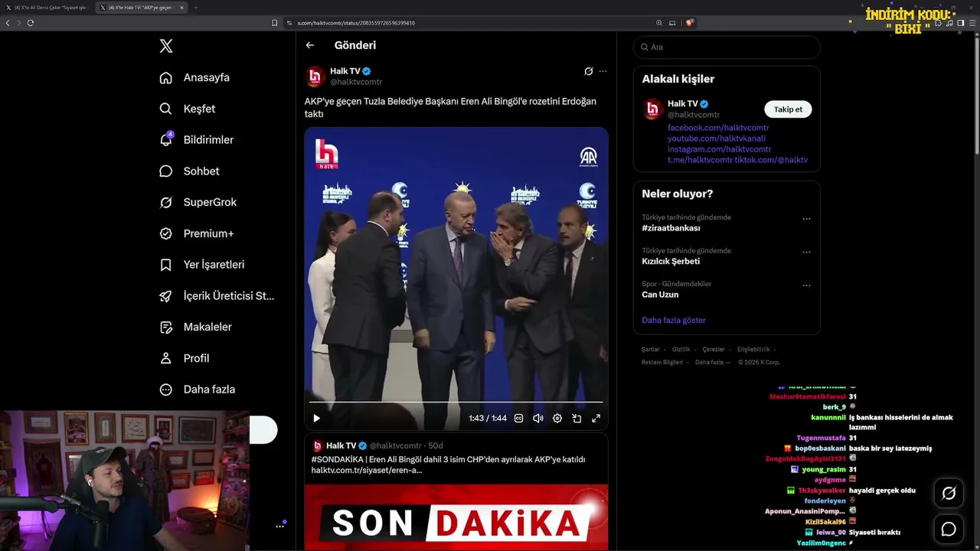Screen dimensions: 980x551
Task: Open the Kızılcık Şerbeti trend
Action: pyautogui.click(x=671, y=261)
